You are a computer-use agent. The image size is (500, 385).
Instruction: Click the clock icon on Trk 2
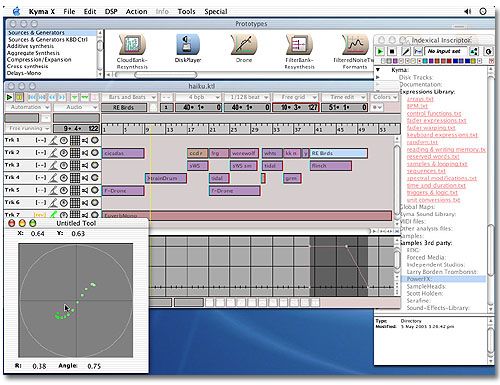63,153
